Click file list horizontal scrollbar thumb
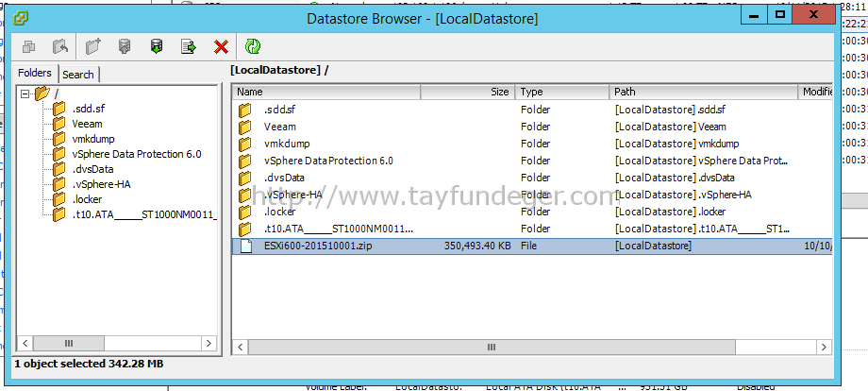 click(x=492, y=348)
